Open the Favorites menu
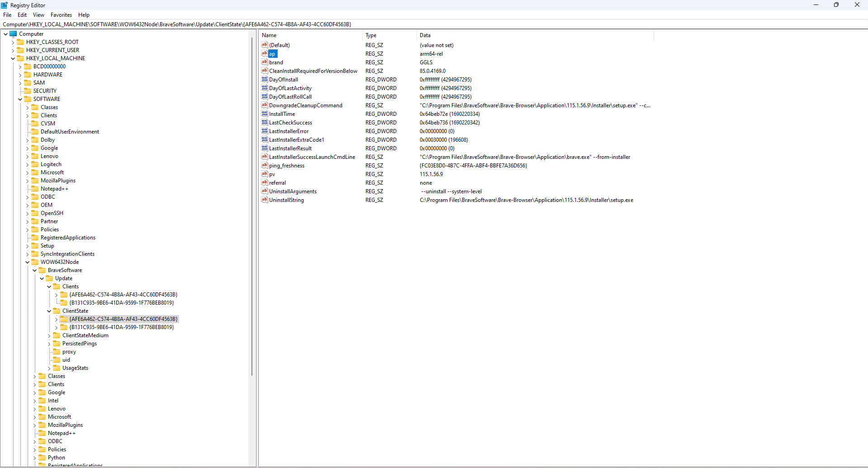 point(61,15)
